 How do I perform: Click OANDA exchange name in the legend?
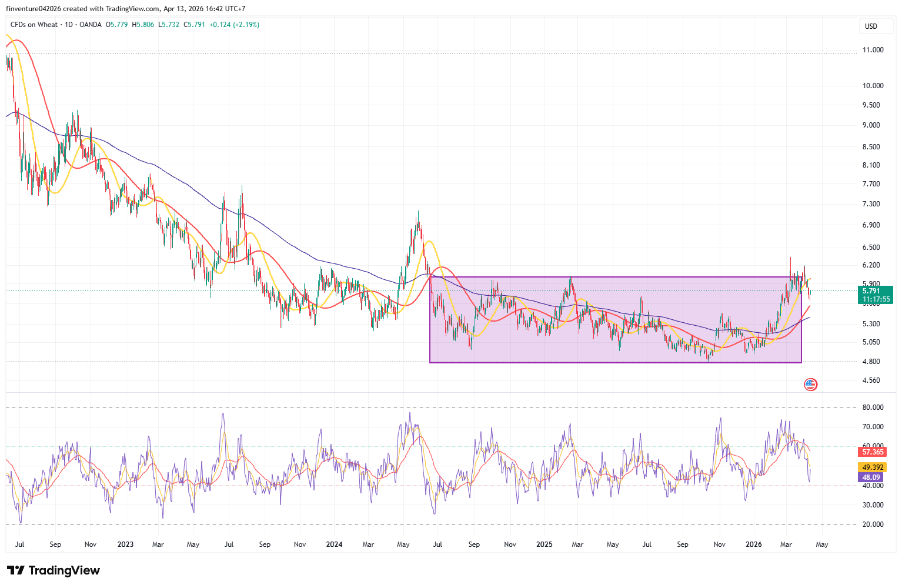91,25
